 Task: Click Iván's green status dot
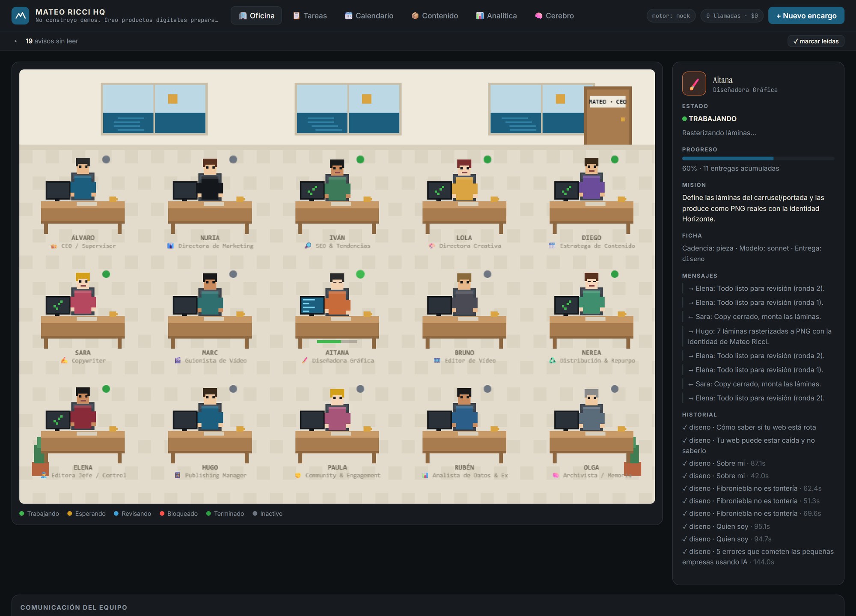(360, 159)
